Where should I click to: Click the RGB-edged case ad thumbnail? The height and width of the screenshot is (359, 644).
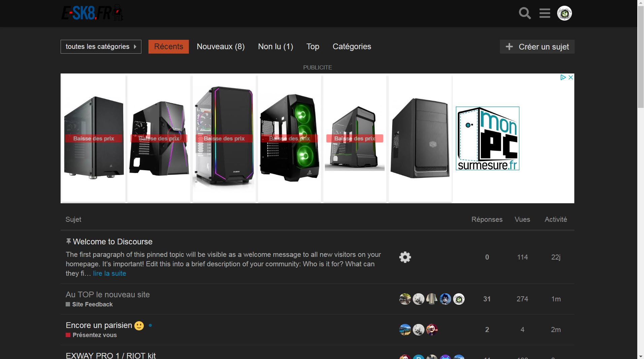pos(224,139)
